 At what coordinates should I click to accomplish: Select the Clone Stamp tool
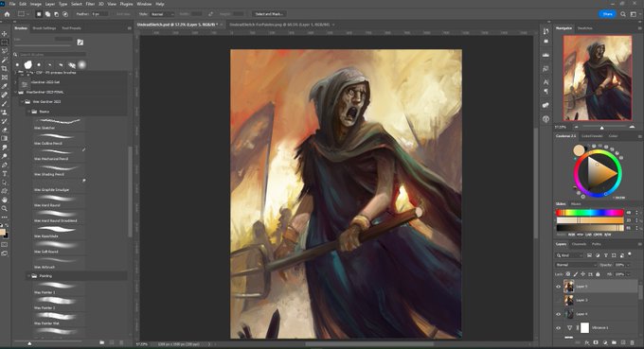5,112
